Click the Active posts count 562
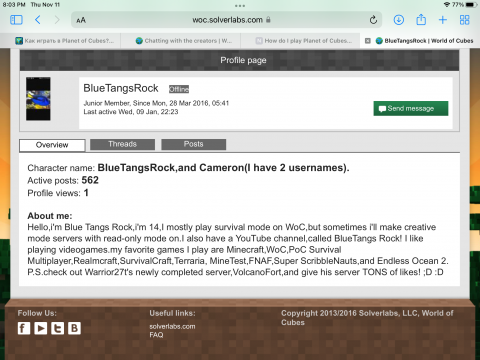Image resolution: width=480 pixels, height=360 pixels. coord(90,180)
